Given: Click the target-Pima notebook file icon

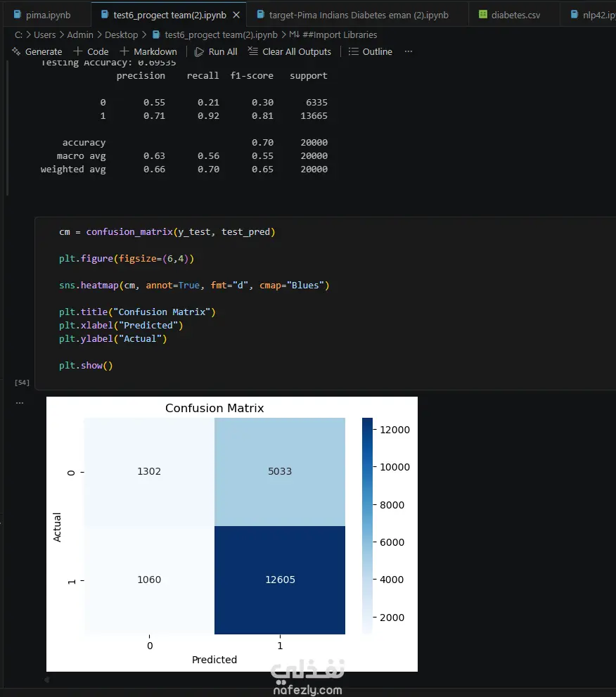Looking at the screenshot, I should (261, 15).
